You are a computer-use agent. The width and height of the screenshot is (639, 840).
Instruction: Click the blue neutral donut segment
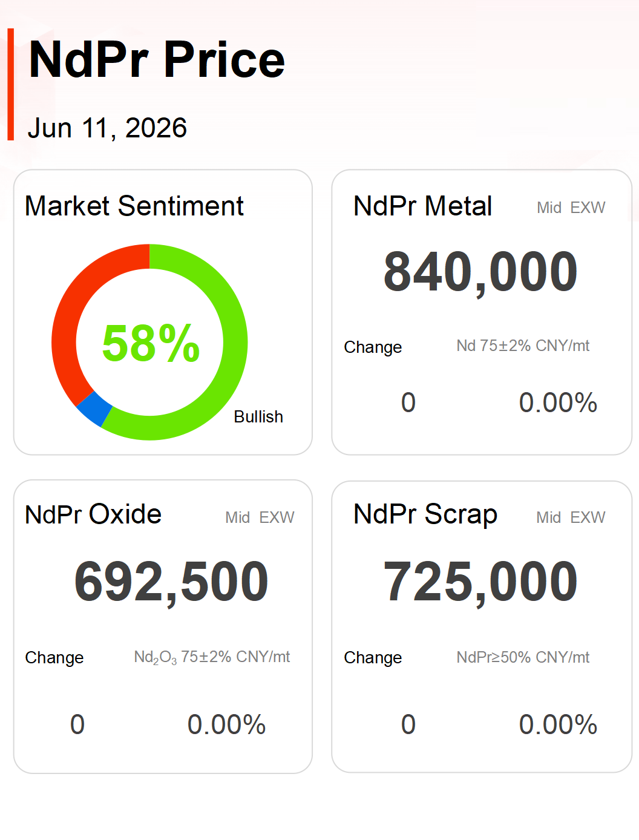(94, 409)
